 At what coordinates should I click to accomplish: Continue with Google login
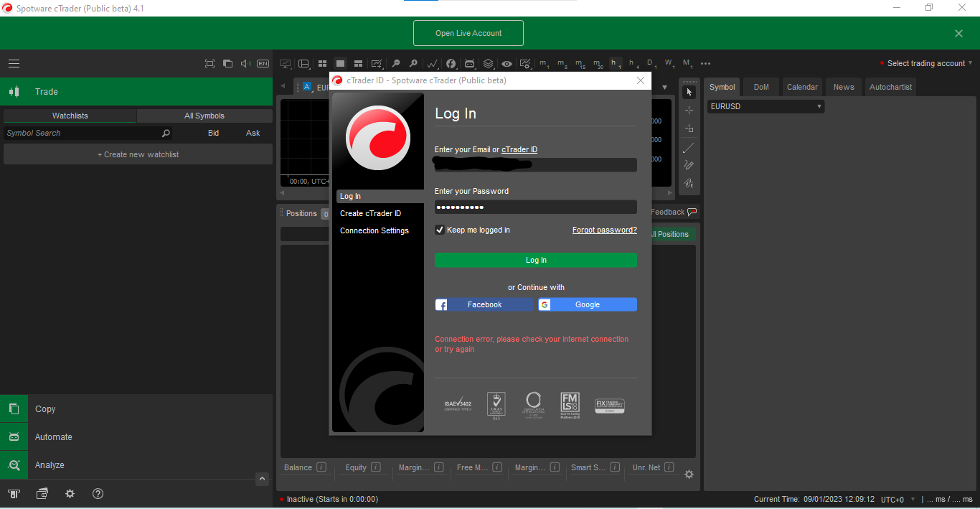pos(588,304)
